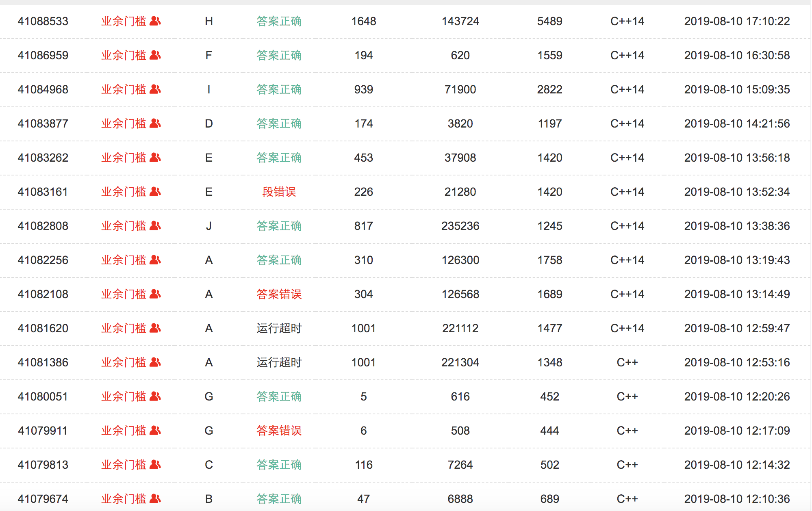Click team icon in submission 41081620 row
The width and height of the screenshot is (812, 511).
[155, 328]
